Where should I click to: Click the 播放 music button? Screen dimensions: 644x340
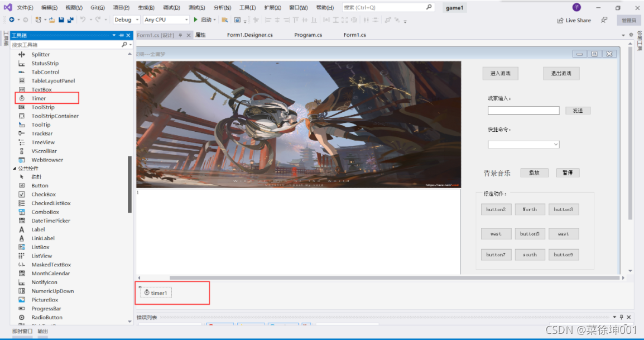(x=534, y=173)
